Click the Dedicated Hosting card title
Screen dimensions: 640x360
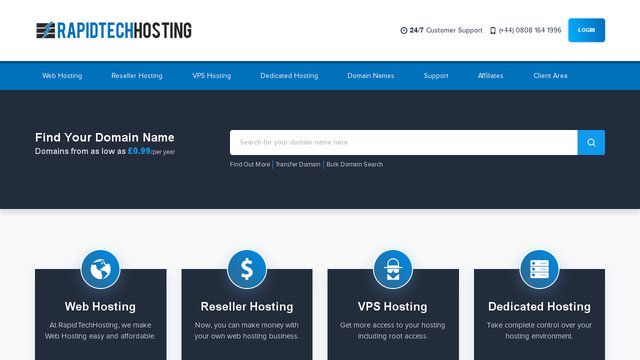pos(539,307)
